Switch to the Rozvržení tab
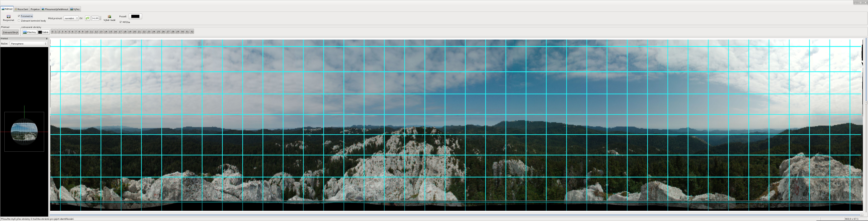868x221 pixels. 21,9
